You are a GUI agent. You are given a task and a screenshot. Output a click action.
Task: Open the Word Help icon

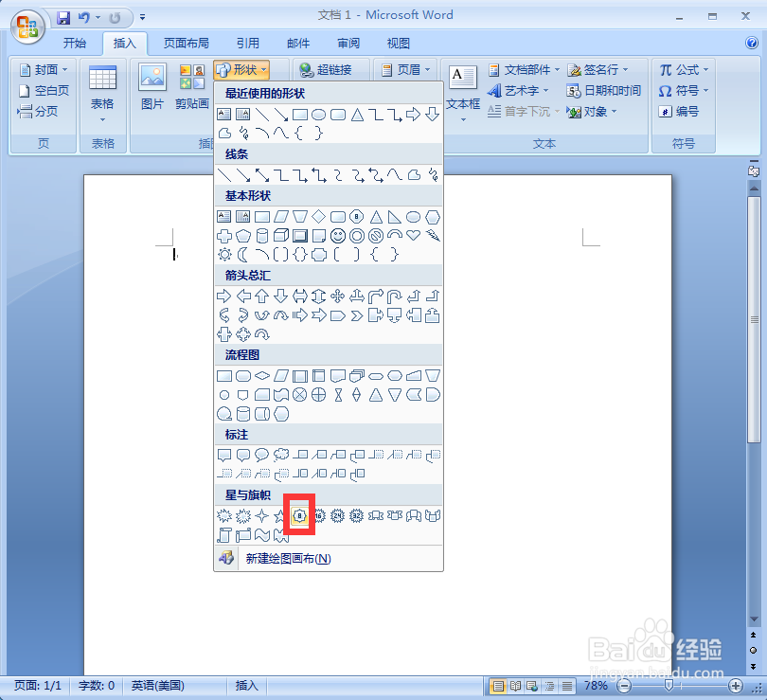coord(752,43)
